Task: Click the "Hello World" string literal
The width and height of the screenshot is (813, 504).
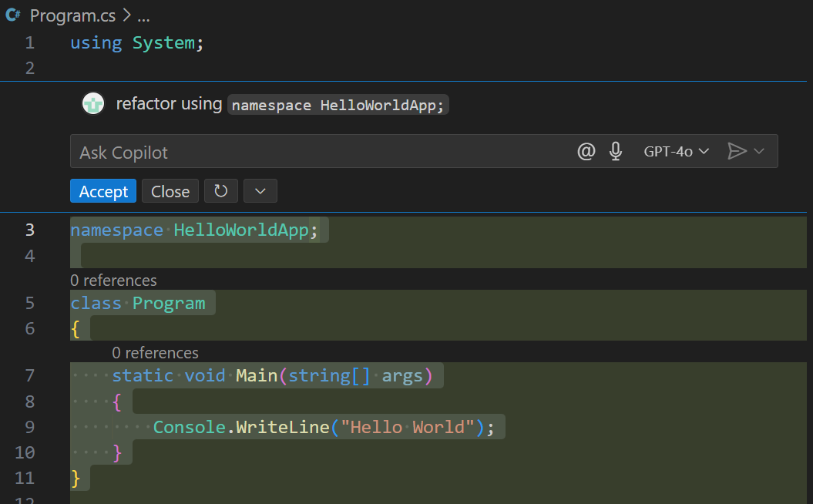Action: click(x=408, y=427)
